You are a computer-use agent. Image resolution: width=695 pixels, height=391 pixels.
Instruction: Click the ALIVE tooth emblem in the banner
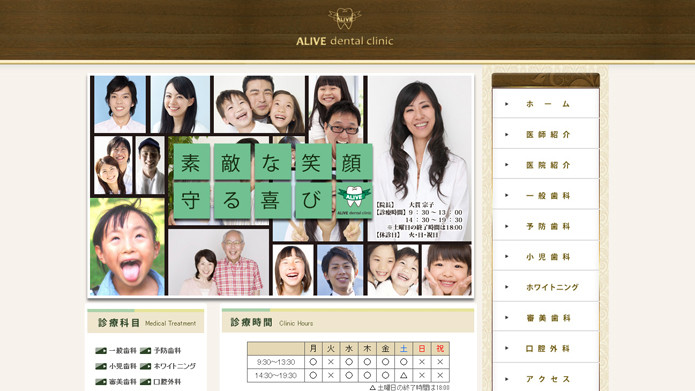pyautogui.click(x=354, y=200)
